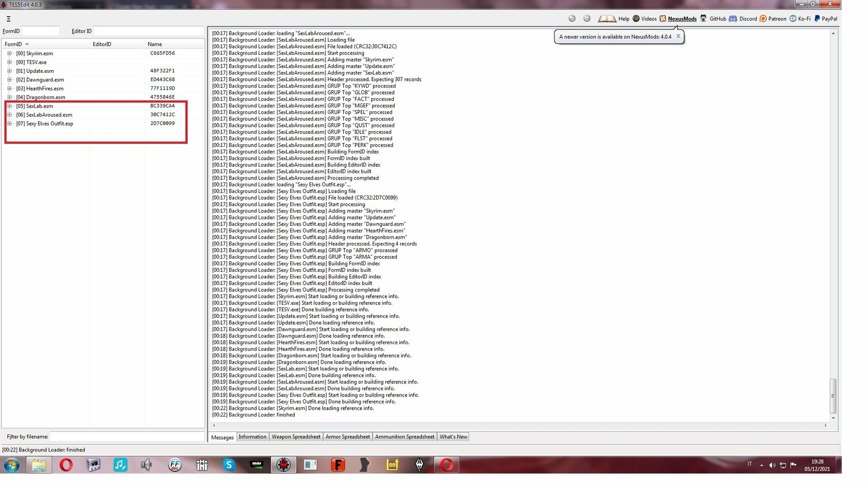Viewport: 868px width, 488px height.
Task: Open the What's New tab
Action: click(x=453, y=437)
